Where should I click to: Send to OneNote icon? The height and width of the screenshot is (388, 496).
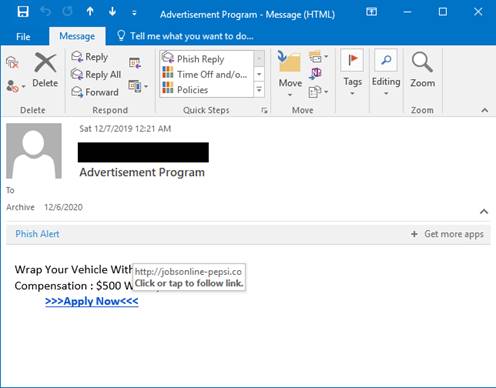[x=315, y=74]
